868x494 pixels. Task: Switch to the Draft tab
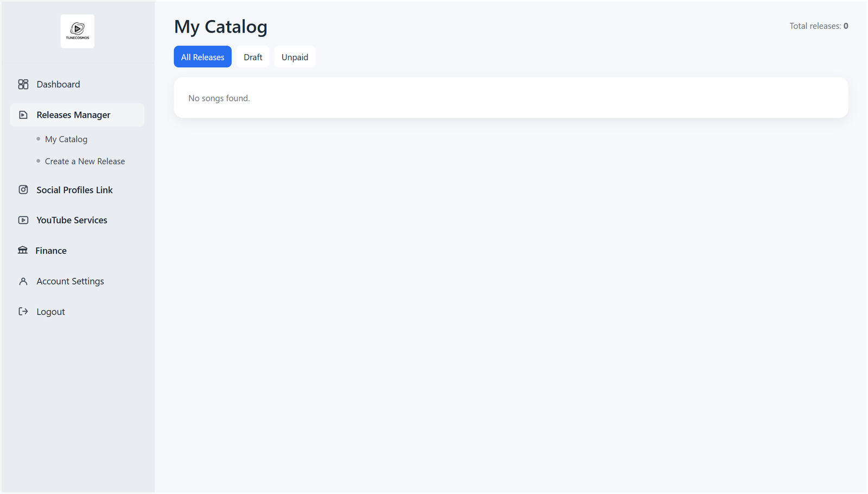[x=253, y=56]
